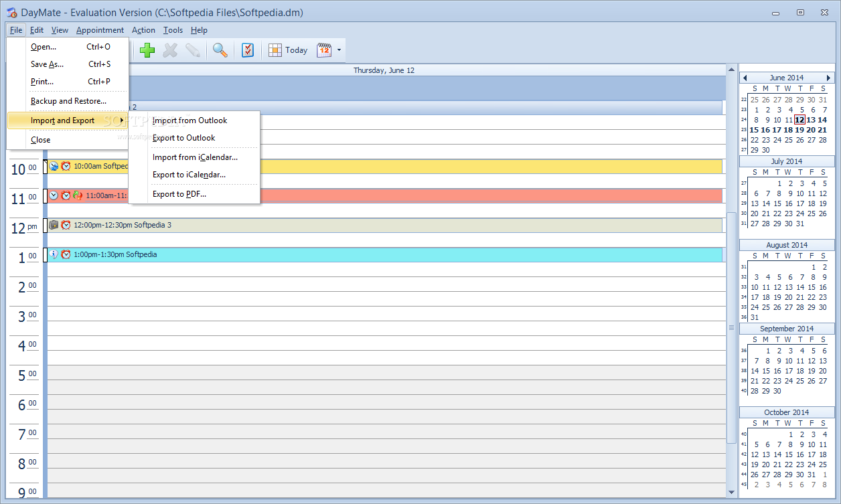Viewport: 841px width, 504px height.
Task: Open the Help menu
Action: [199, 30]
